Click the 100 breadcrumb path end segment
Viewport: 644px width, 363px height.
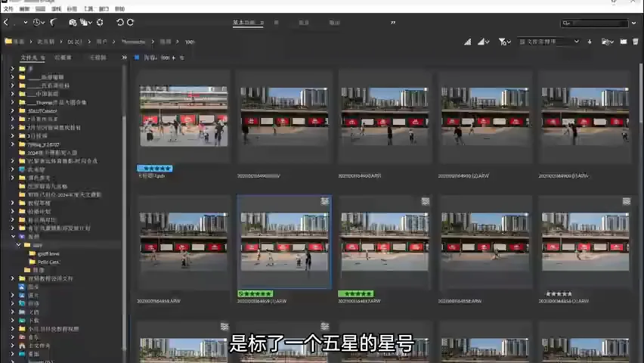189,42
